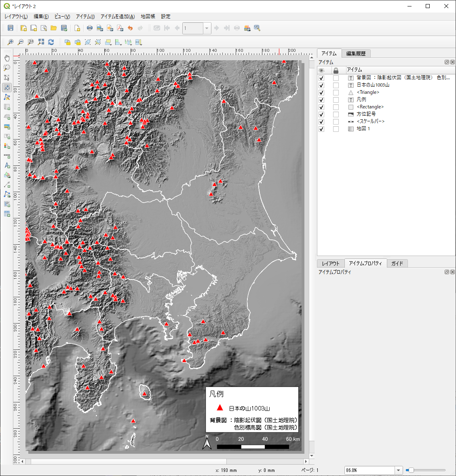456x476 pixels.
Task: Pick the Add Label tool
Action: click(7, 136)
